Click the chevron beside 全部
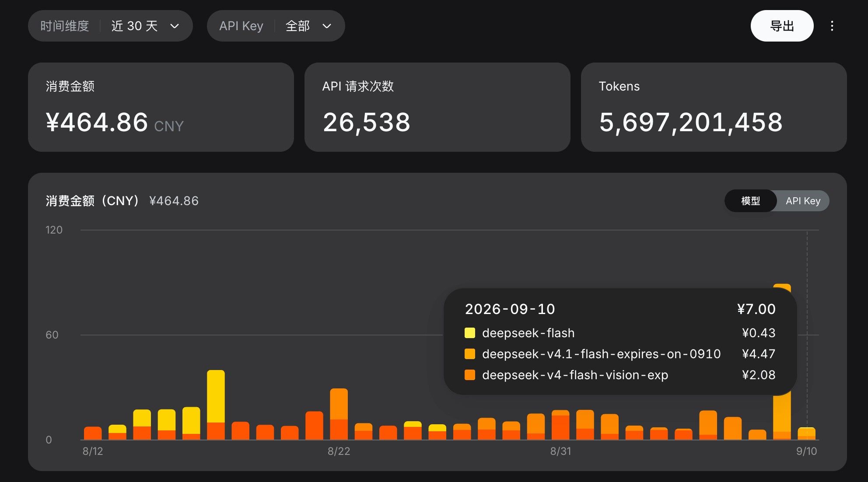This screenshot has height=482, width=868. [x=326, y=26]
